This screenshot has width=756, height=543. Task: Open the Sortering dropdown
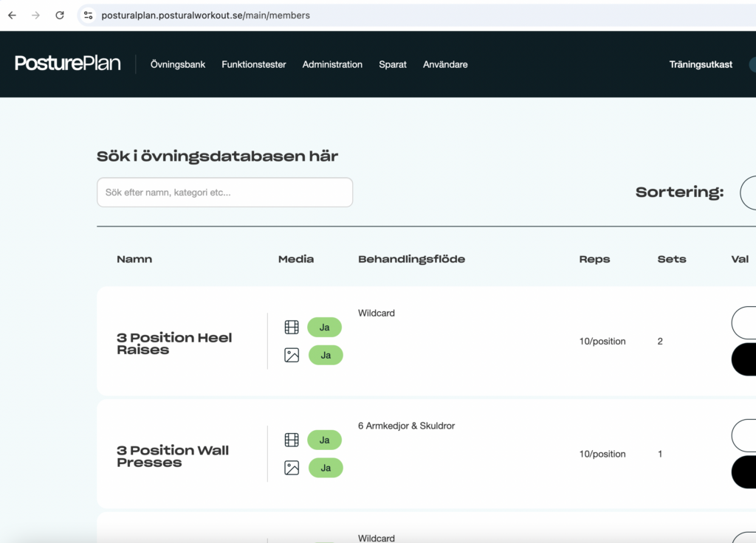(747, 193)
